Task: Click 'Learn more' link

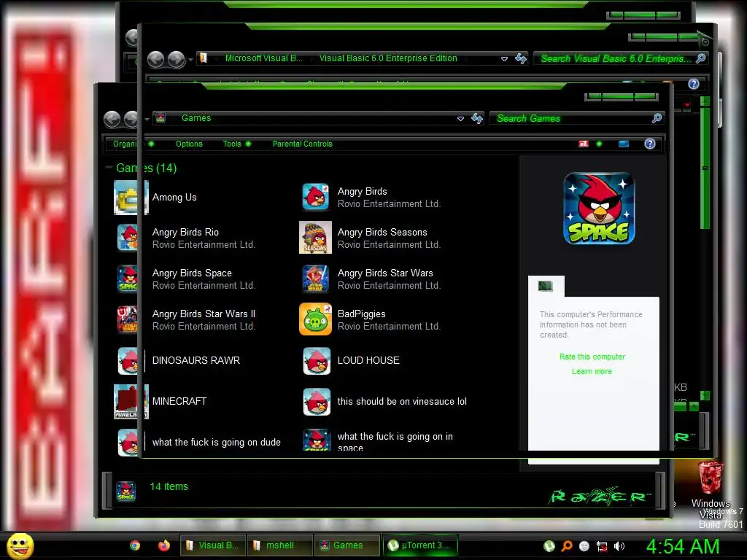Action: click(592, 371)
